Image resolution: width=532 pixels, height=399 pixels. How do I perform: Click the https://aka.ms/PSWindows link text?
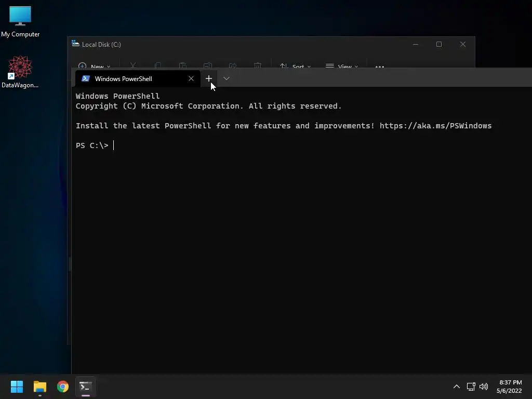[435, 126]
